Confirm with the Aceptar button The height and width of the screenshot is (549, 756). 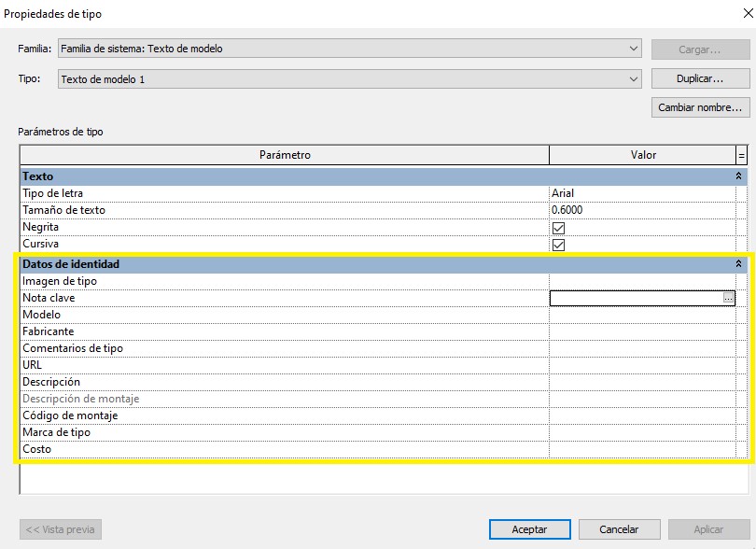pos(529,529)
